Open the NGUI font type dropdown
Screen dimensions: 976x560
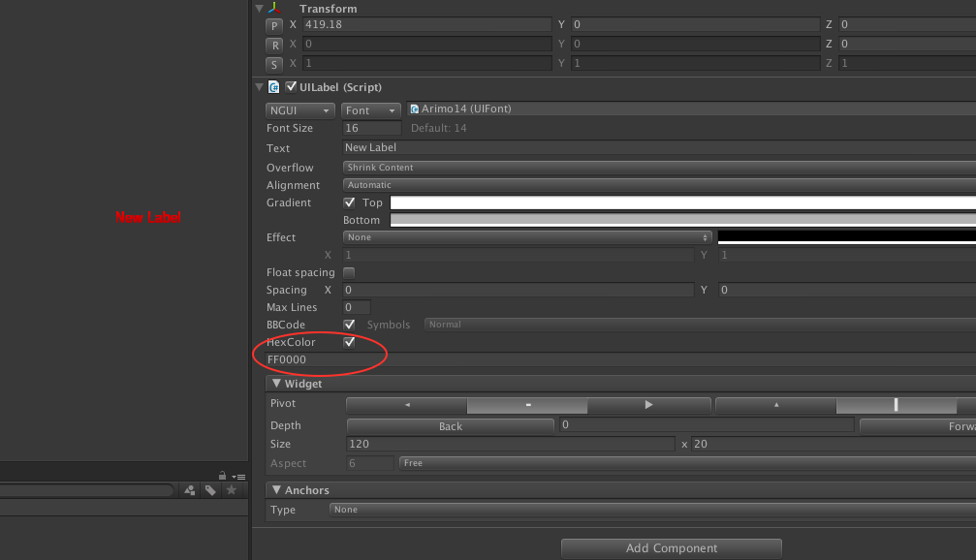[300, 110]
